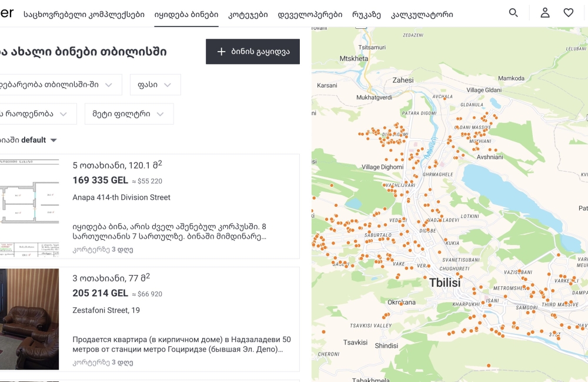The image size is (588, 382).
Task: Open the Zestafoni Street, 19 listing
Action: coord(106,310)
